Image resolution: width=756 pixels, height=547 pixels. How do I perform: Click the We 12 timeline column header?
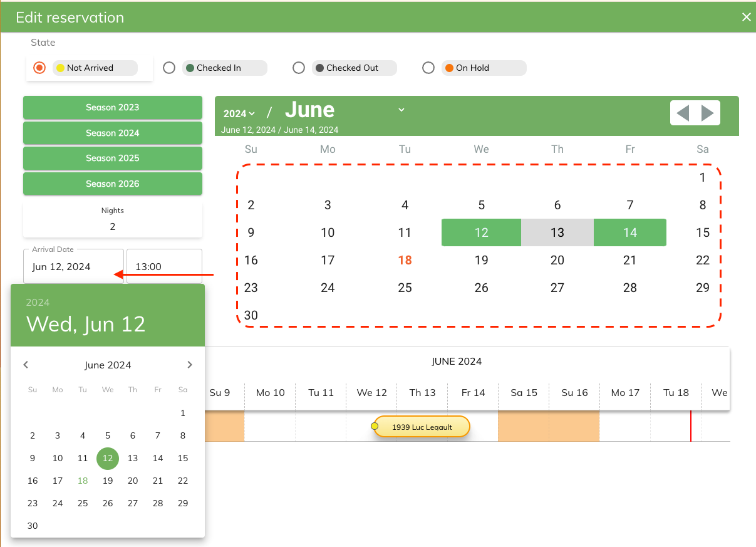coord(372,392)
